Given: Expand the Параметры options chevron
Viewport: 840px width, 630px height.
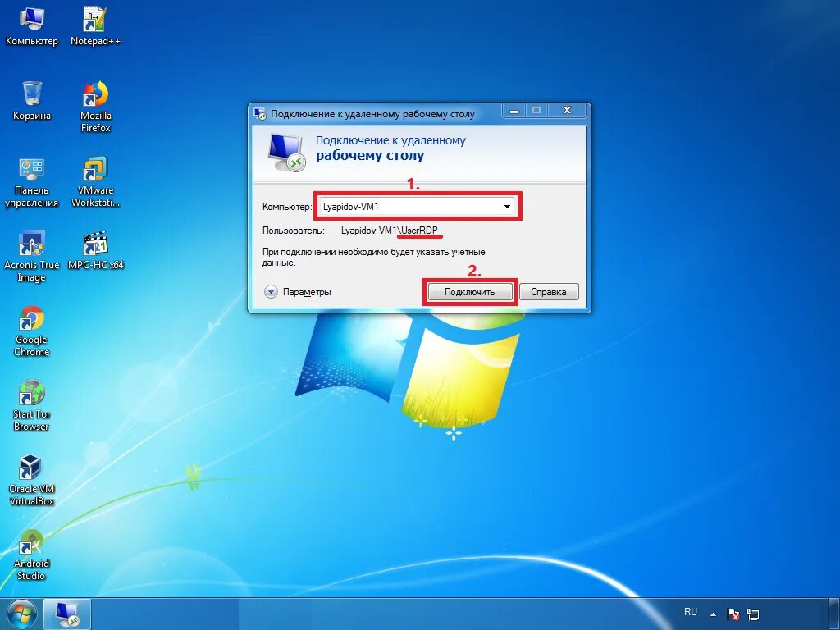Looking at the screenshot, I should (271, 292).
